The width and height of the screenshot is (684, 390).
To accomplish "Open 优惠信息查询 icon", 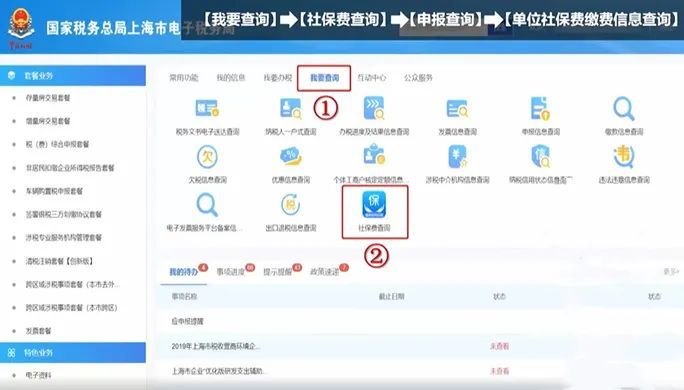I will click(291, 157).
